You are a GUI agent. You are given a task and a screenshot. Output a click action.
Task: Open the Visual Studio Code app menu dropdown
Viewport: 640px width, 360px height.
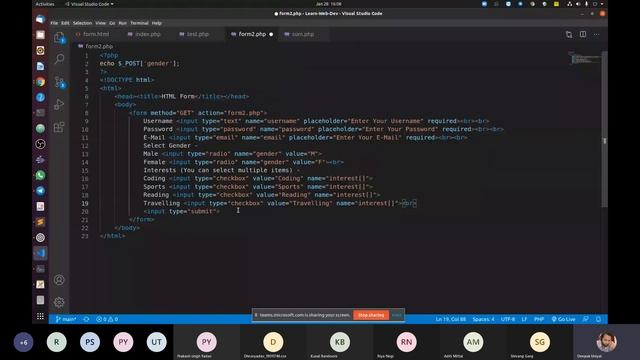[x=89, y=4]
